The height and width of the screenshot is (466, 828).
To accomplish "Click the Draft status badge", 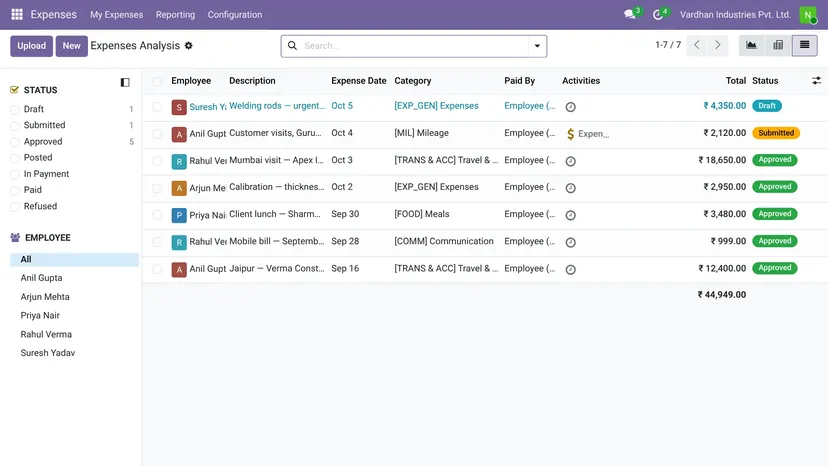I will [767, 106].
